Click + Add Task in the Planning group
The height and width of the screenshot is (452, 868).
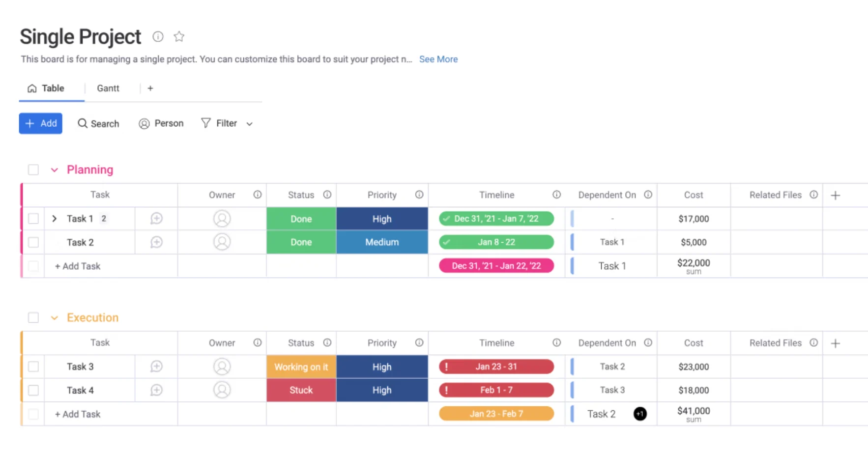[x=78, y=266]
